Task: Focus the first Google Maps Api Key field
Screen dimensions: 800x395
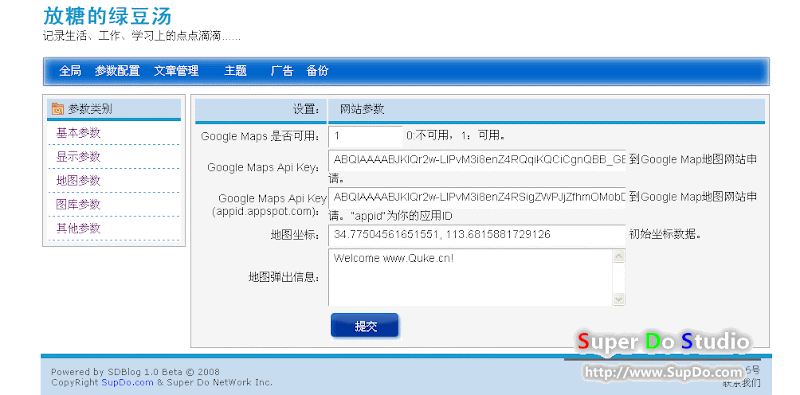Action: (477, 160)
